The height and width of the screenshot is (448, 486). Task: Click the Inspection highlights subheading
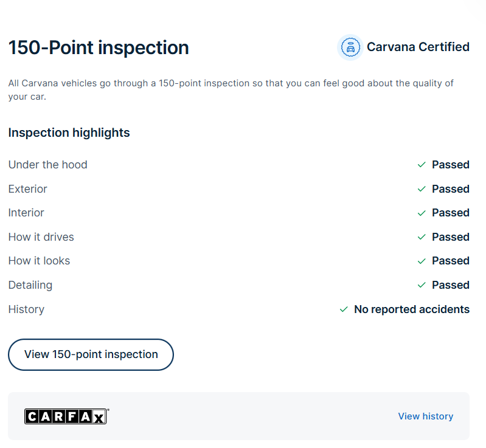[69, 133]
